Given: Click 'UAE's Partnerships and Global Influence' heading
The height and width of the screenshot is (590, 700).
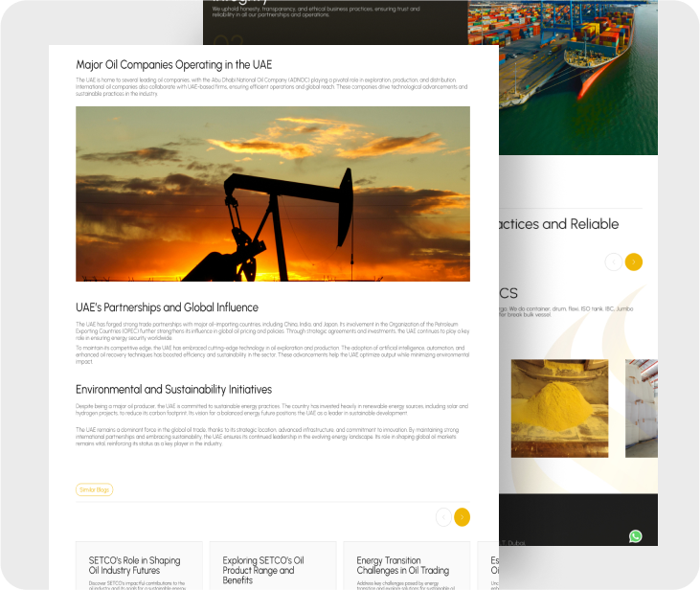Looking at the screenshot, I should point(167,307).
